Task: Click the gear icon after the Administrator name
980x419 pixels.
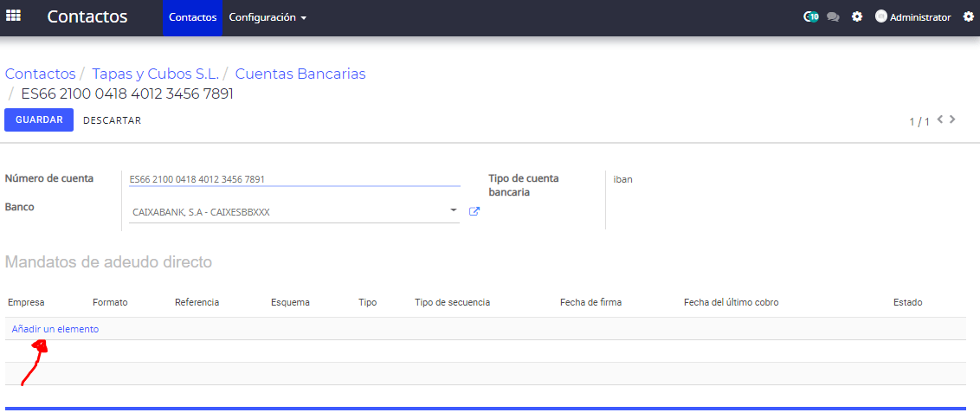Action: (968, 17)
